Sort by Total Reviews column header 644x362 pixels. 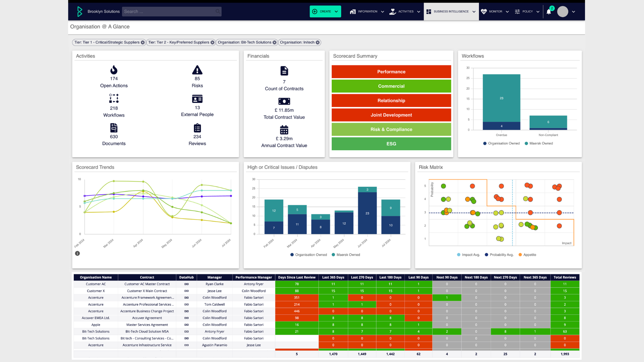point(565,278)
